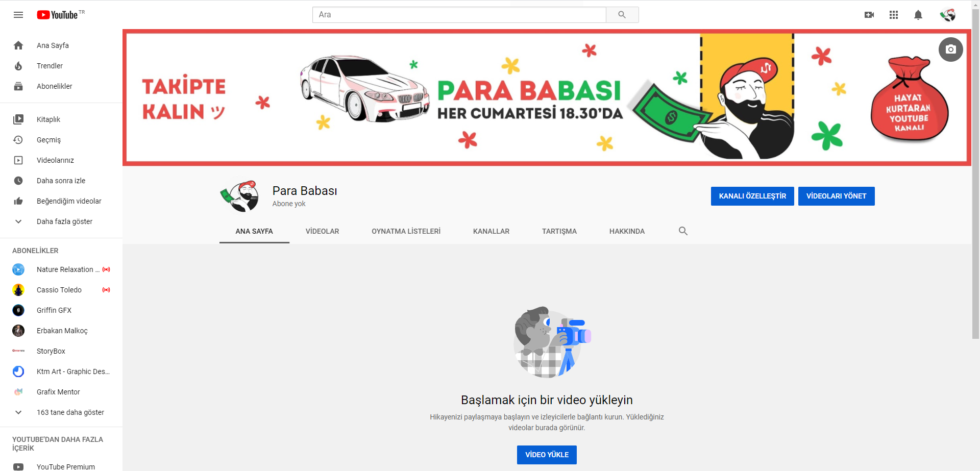Screen dimensions: 980x471
Task: Open Beğendiğim videolar link
Action: pyautogui.click(x=61, y=201)
